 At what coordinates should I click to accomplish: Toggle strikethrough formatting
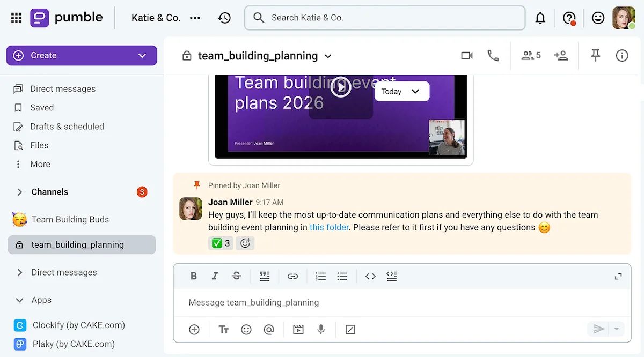click(x=236, y=276)
